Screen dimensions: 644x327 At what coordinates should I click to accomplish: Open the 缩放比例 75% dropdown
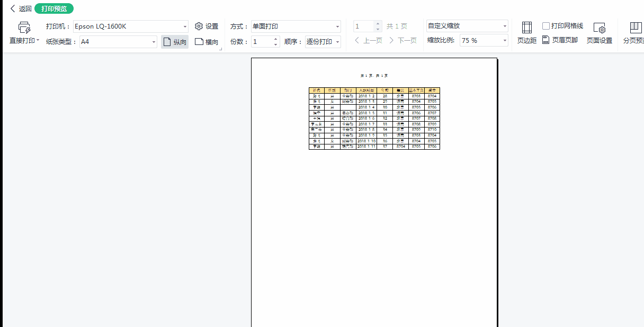click(x=483, y=41)
